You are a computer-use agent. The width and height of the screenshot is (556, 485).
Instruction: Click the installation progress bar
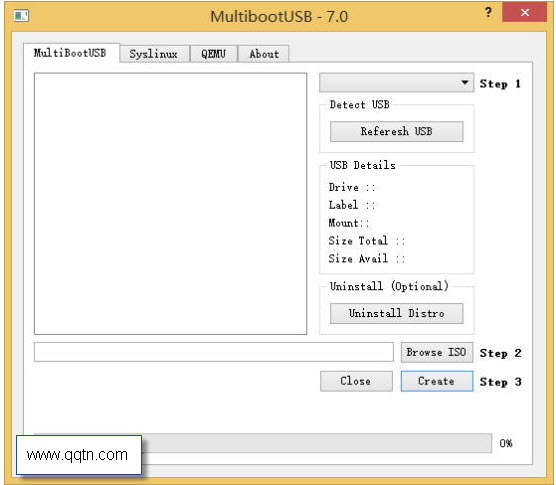[263, 443]
